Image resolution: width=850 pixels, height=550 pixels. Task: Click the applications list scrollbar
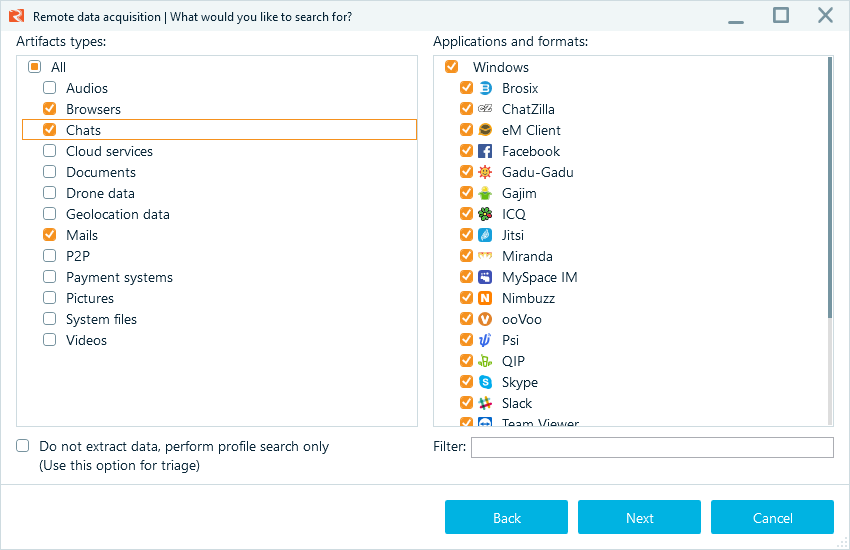coord(829,187)
